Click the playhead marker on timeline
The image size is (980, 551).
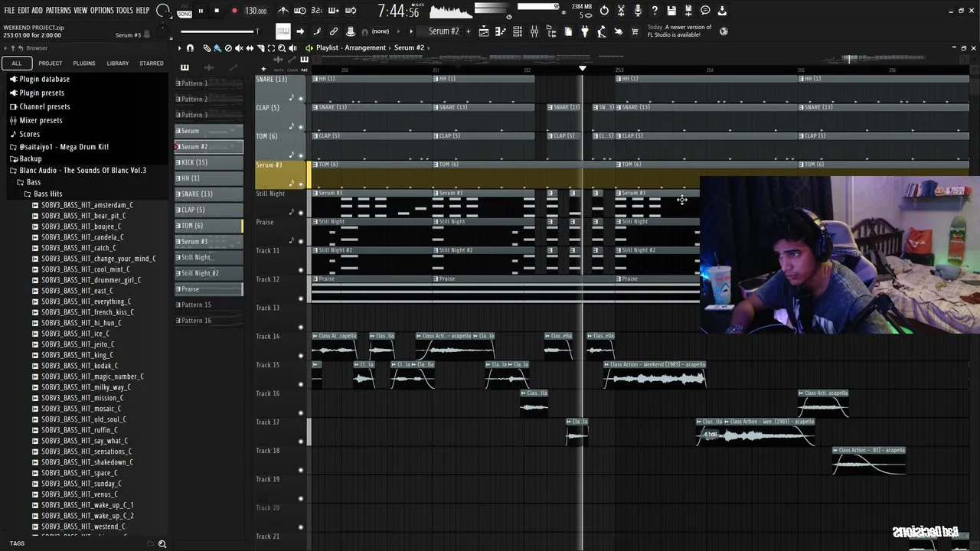[x=583, y=69]
